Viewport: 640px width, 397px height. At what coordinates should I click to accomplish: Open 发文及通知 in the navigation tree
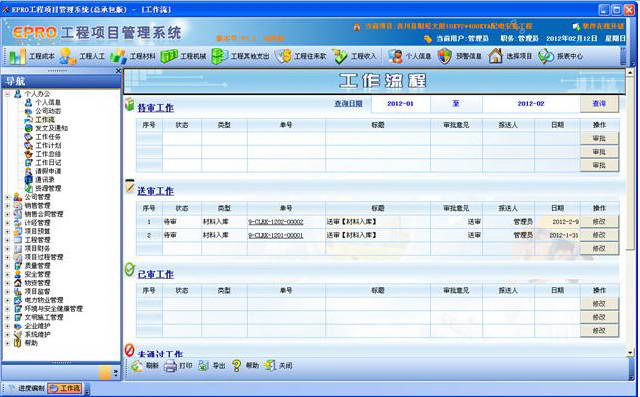pos(51,128)
